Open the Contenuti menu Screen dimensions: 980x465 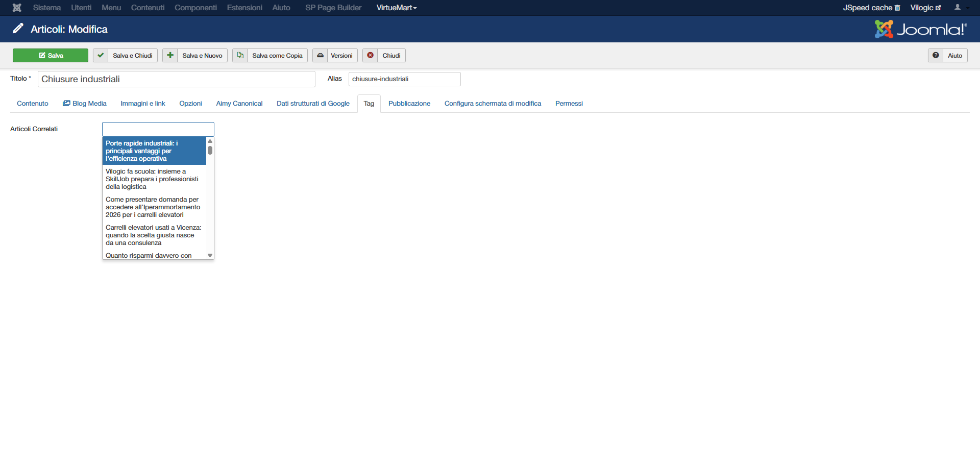[148, 8]
